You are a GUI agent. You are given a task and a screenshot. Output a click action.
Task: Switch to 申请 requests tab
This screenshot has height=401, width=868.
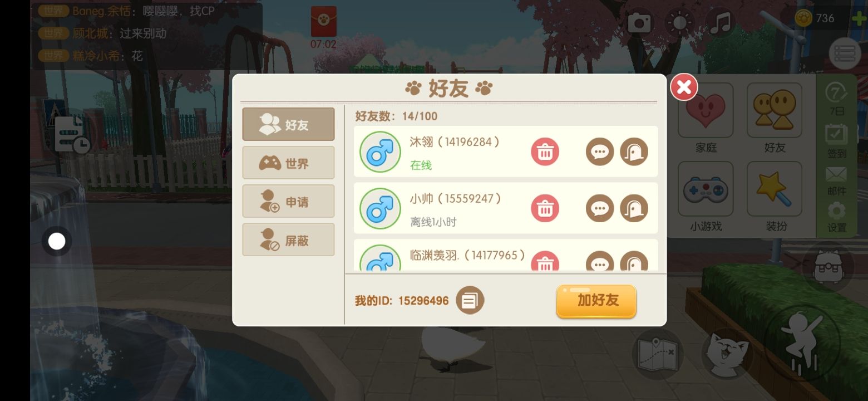click(288, 202)
